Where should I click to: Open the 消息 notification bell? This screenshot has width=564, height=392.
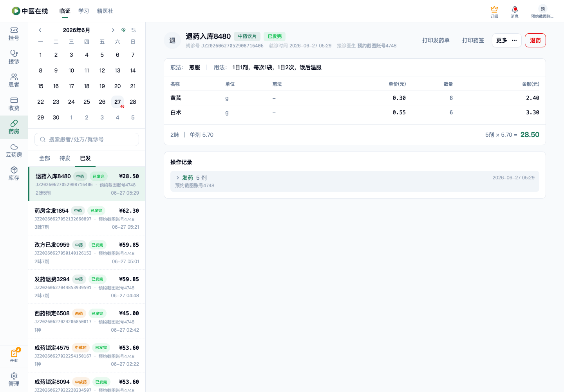point(515,12)
